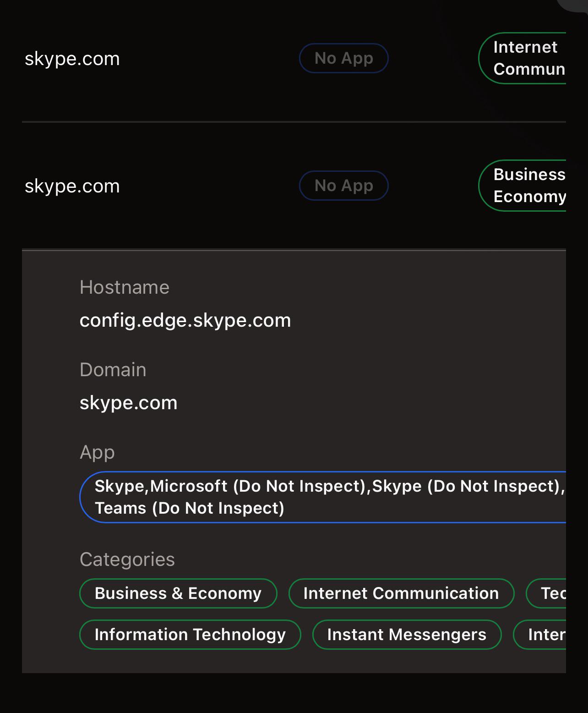Viewport: 588px width, 713px height.
Task: Click the Hostname field label
Action: pos(125,287)
